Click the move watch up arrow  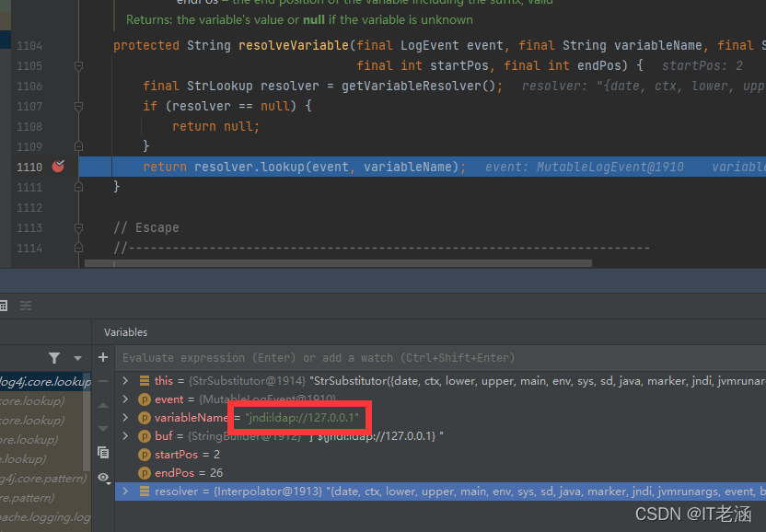click(103, 405)
